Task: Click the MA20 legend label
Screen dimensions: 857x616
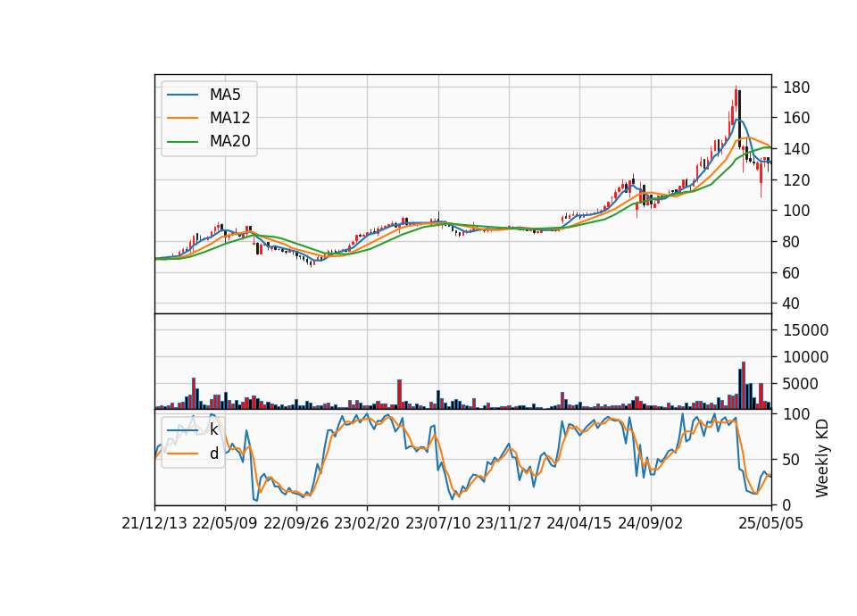Action: tap(229, 141)
